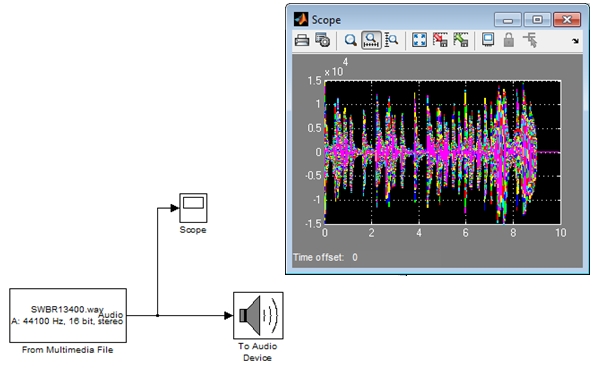Click the Scope plot waveform area
The height and width of the screenshot is (368, 592).
[442, 152]
